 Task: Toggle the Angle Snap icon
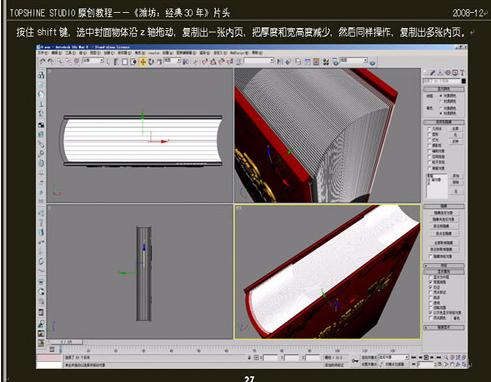pyautogui.click(x=212, y=62)
